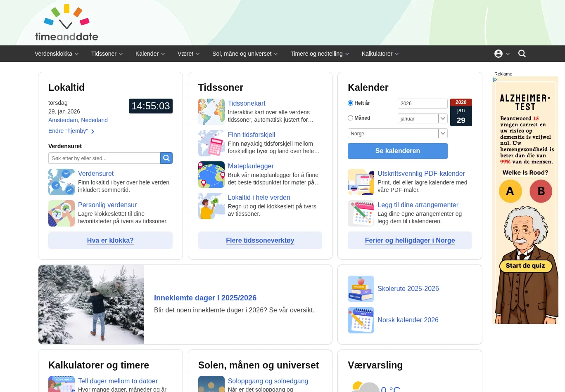
Task: Open the Tidssonekart world map icon
Action: [211, 112]
